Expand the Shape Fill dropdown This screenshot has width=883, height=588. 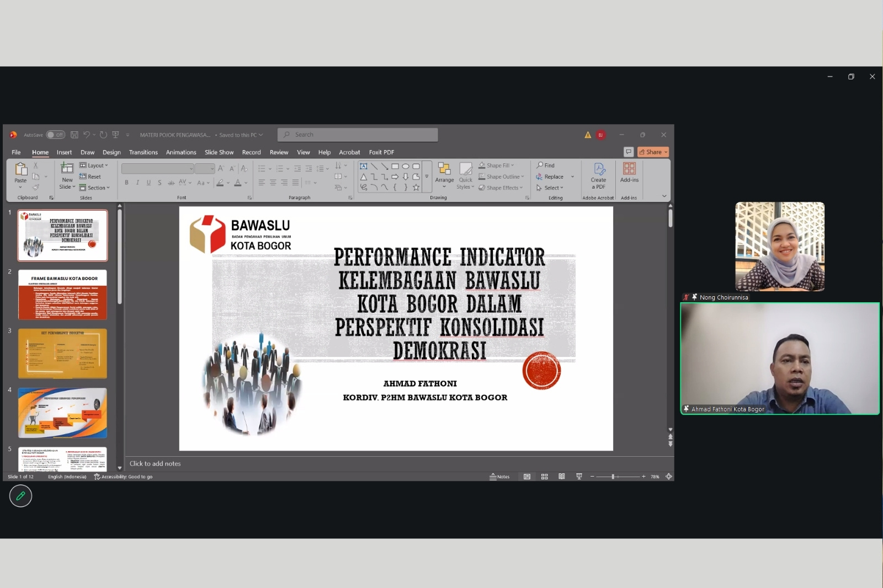tap(496, 165)
